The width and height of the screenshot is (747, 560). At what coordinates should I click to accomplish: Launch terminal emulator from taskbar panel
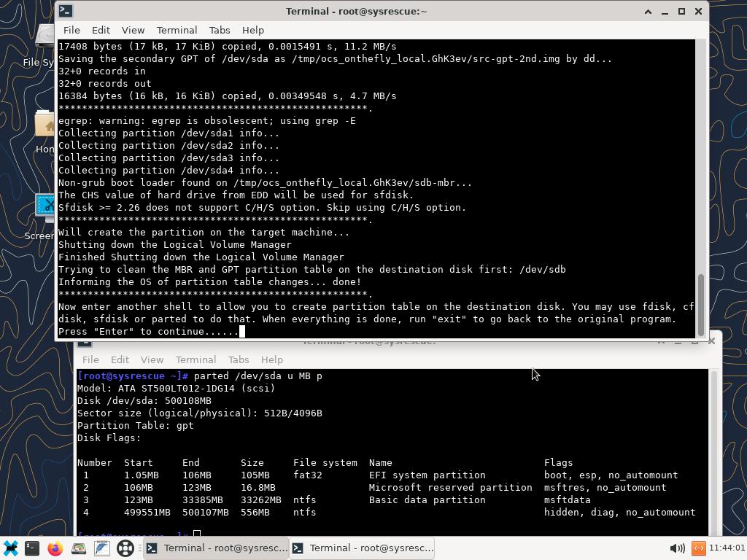point(32,548)
